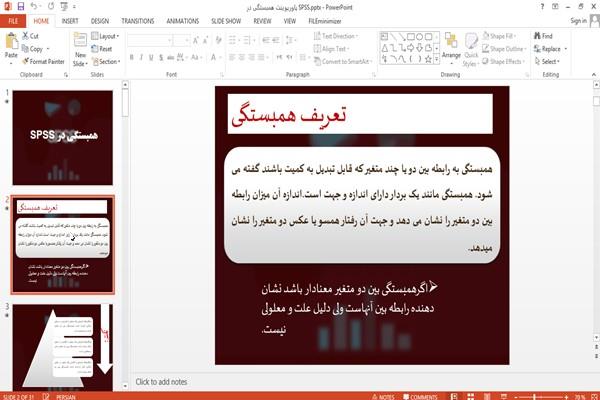Fit slide to current window
The height and width of the screenshot is (400, 600).
595,397
